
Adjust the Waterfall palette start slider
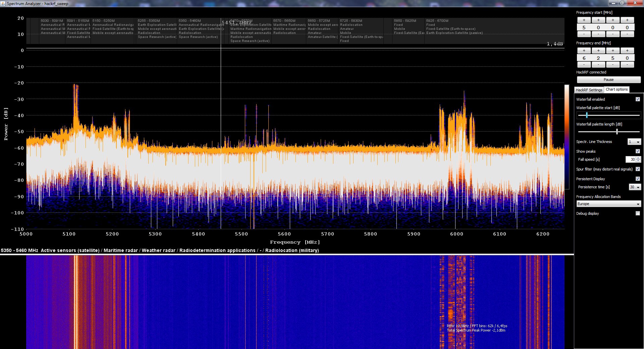pyautogui.click(x=586, y=115)
